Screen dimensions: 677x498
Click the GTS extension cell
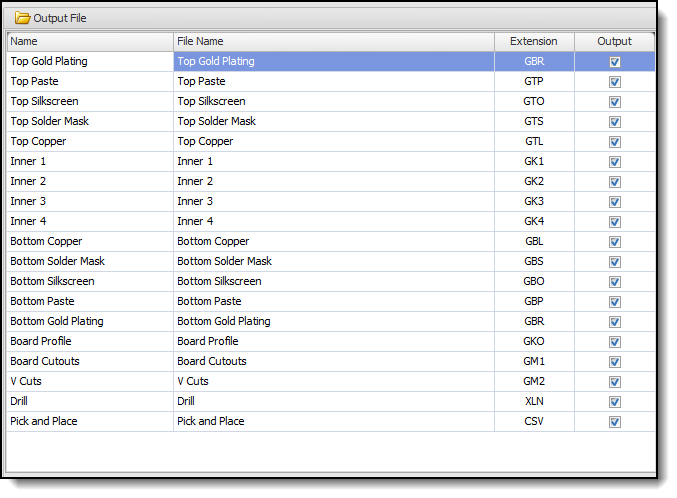point(534,121)
